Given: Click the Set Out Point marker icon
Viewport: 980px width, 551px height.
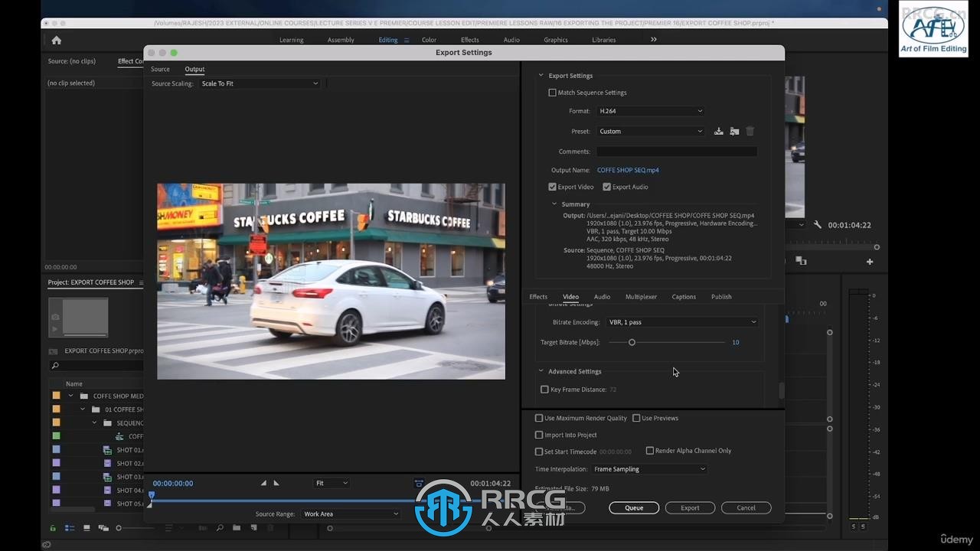Looking at the screenshot, I should pos(276,483).
